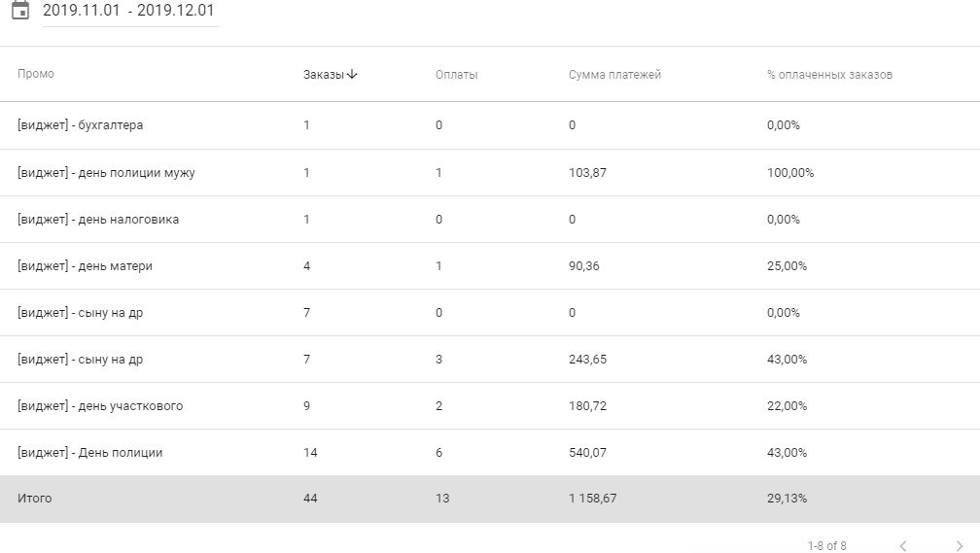Screen dimensions: 980x553
Task: Open the [виджет] - День полиции row
Action: (x=90, y=453)
